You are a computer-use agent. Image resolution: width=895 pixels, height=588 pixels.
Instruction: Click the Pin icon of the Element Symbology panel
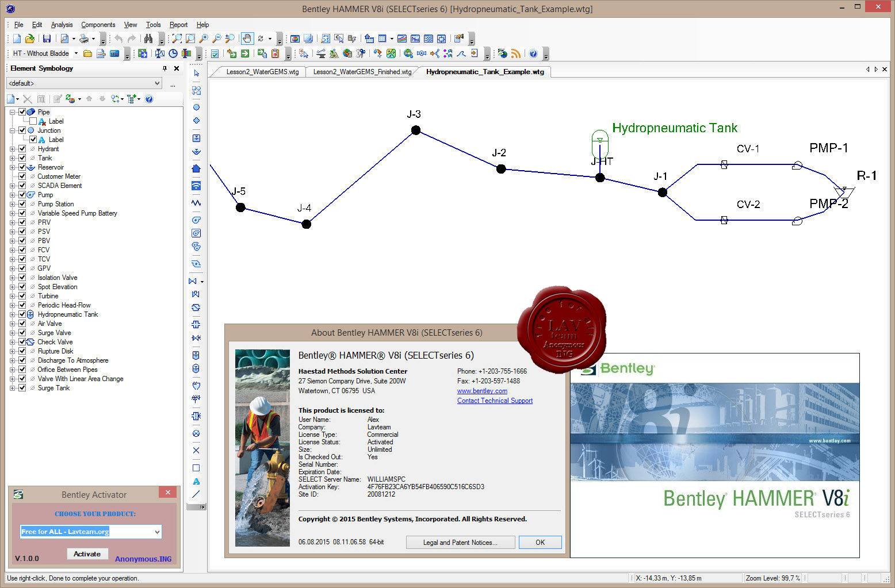coord(165,68)
